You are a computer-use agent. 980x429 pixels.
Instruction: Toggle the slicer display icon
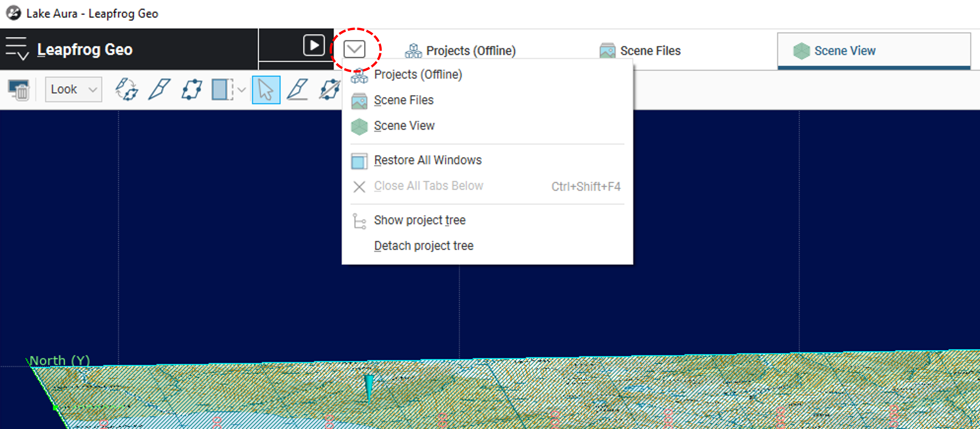click(x=223, y=90)
